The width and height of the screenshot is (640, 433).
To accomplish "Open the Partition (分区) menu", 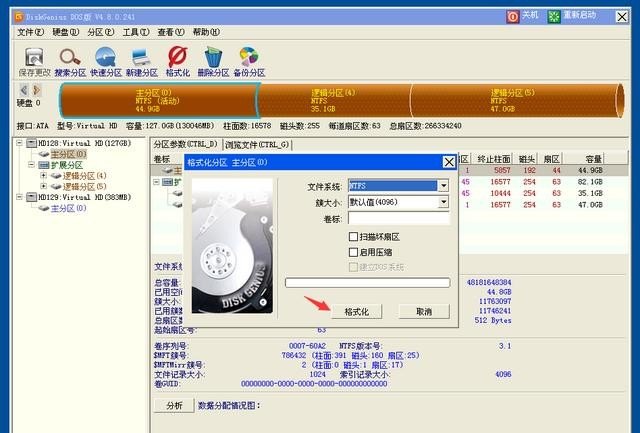I will [100, 32].
